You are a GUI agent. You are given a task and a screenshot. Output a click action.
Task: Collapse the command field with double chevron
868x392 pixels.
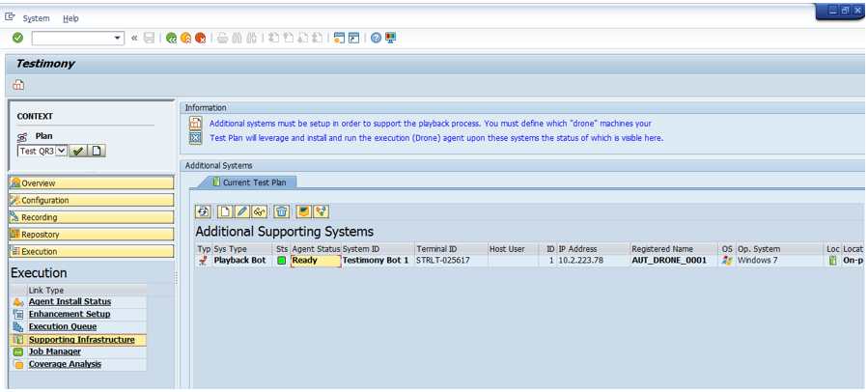click(134, 39)
